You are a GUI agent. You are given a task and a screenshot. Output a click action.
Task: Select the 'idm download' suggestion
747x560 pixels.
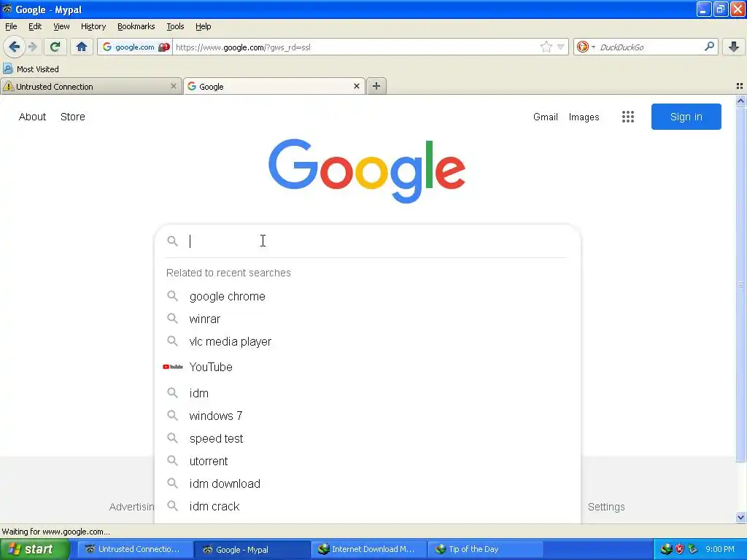368,484
